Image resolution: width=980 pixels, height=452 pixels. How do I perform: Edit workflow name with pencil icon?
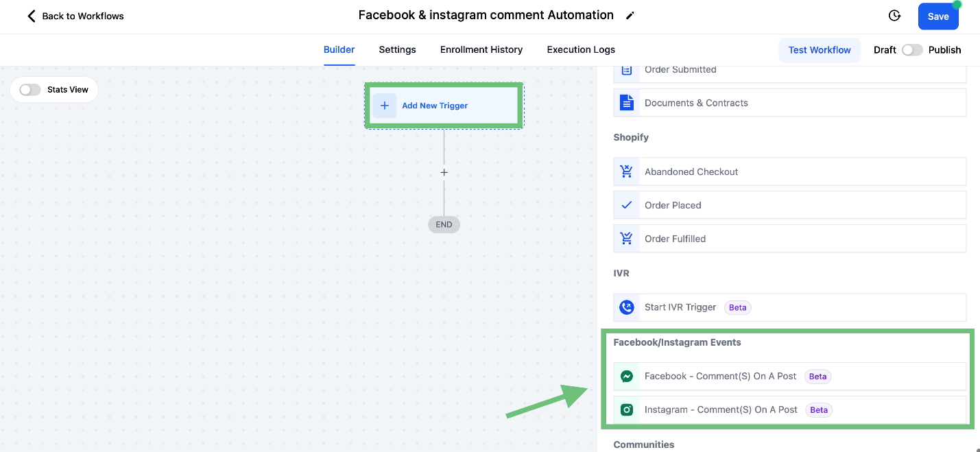click(630, 16)
